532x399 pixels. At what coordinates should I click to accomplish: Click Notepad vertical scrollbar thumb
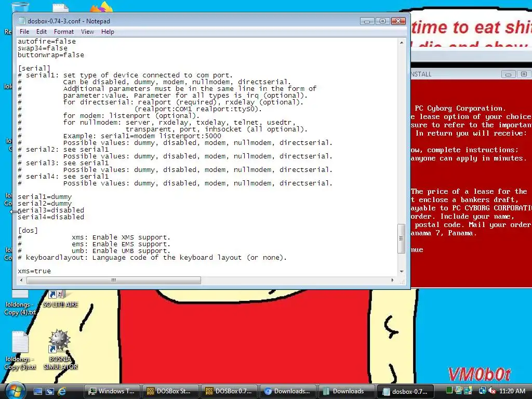click(402, 238)
